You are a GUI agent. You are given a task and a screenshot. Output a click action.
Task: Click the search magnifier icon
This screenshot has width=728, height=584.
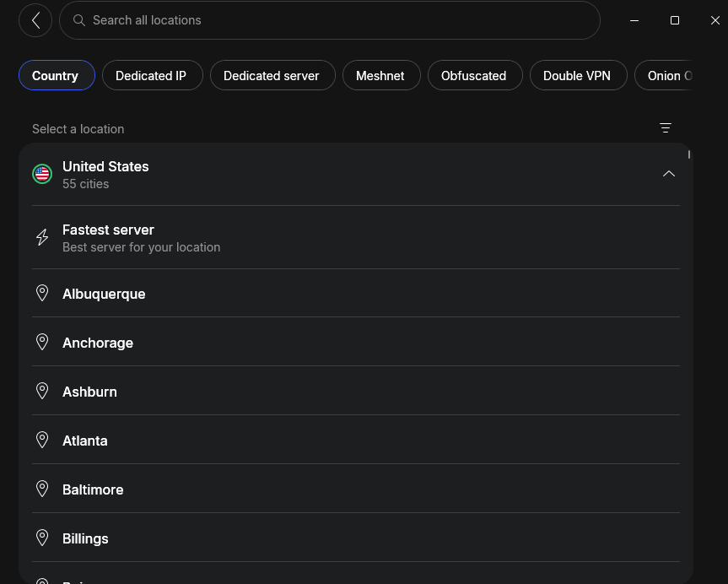point(79,20)
